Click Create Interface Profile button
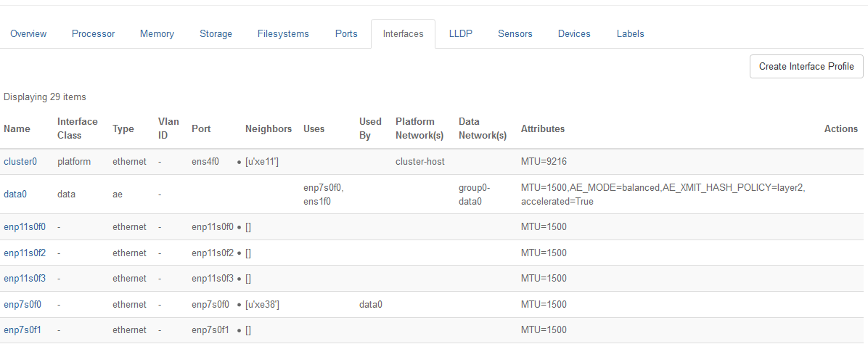Image resolution: width=868 pixels, height=344 pixels. coord(806,66)
